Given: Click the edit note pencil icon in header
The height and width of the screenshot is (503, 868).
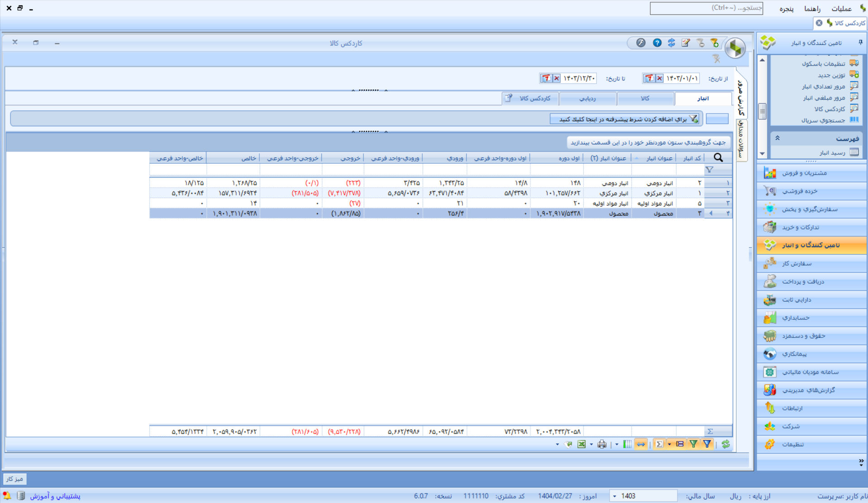Looking at the screenshot, I should pyautogui.click(x=686, y=43).
